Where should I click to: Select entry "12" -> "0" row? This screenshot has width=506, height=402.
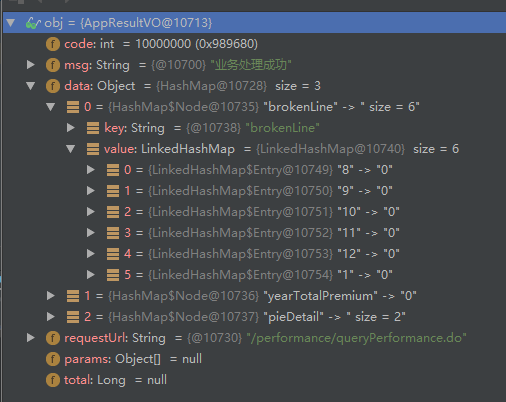tap(254, 254)
